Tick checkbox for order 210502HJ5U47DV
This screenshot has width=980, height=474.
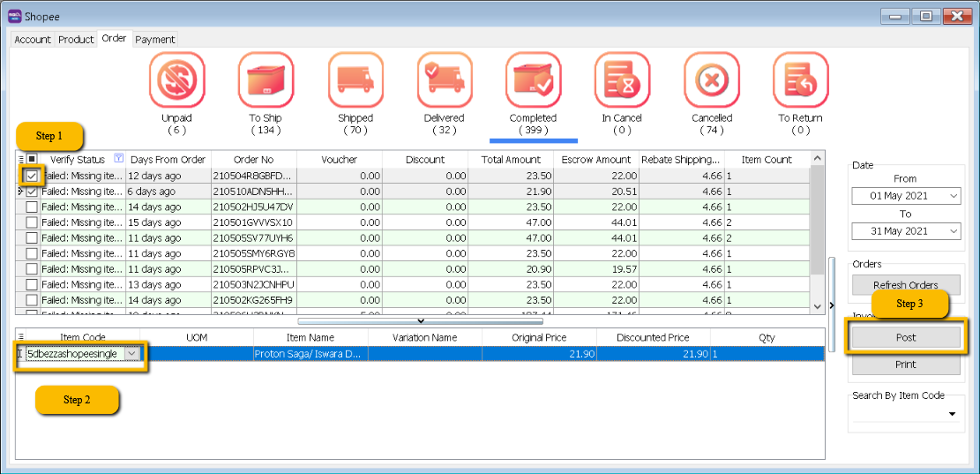32,207
